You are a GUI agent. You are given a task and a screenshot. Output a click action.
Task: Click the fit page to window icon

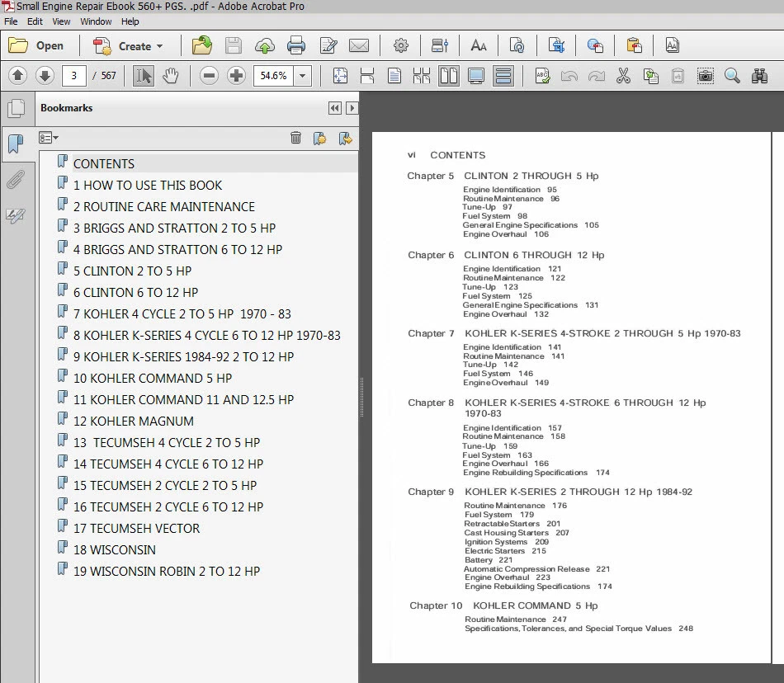coord(340,76)
